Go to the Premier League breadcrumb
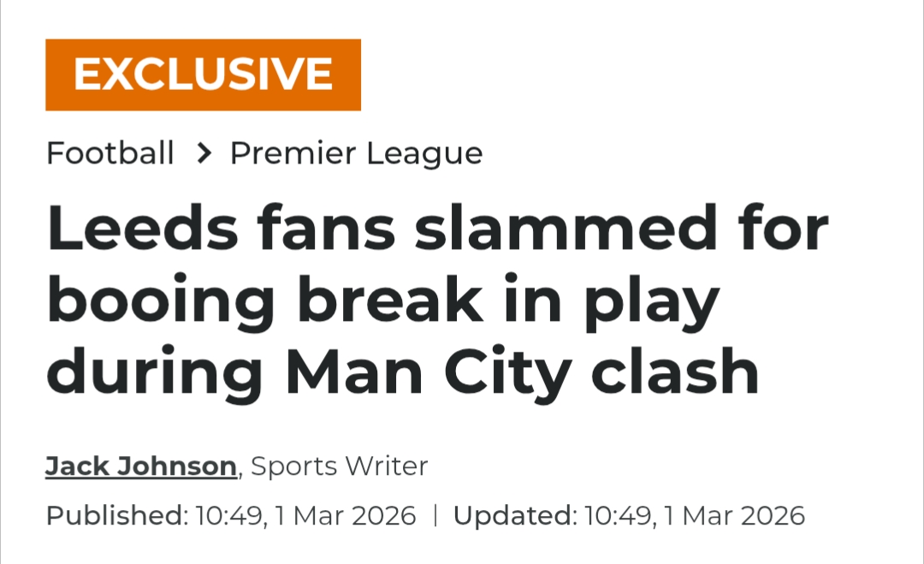This screenshot has height=564, width=924. point(356,153)
